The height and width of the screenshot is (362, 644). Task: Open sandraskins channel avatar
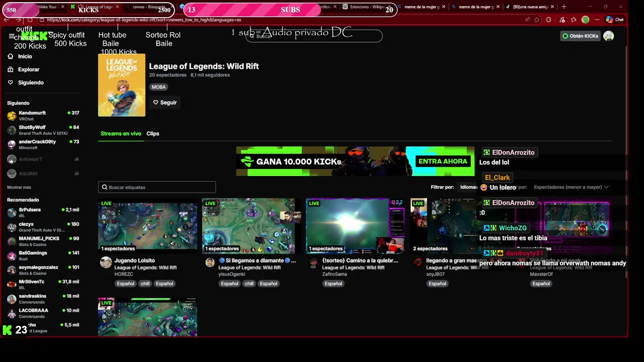(12, 299)
